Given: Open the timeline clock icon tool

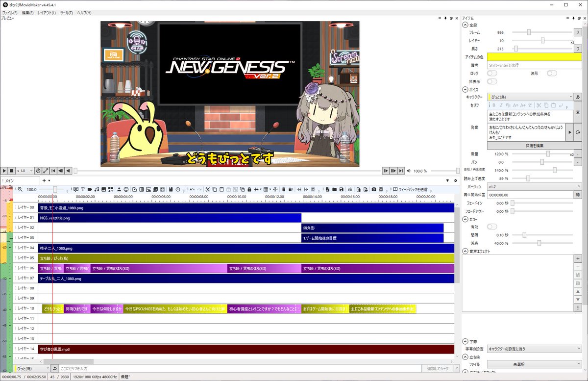Looking at the screenshot, I should (178, 189).
